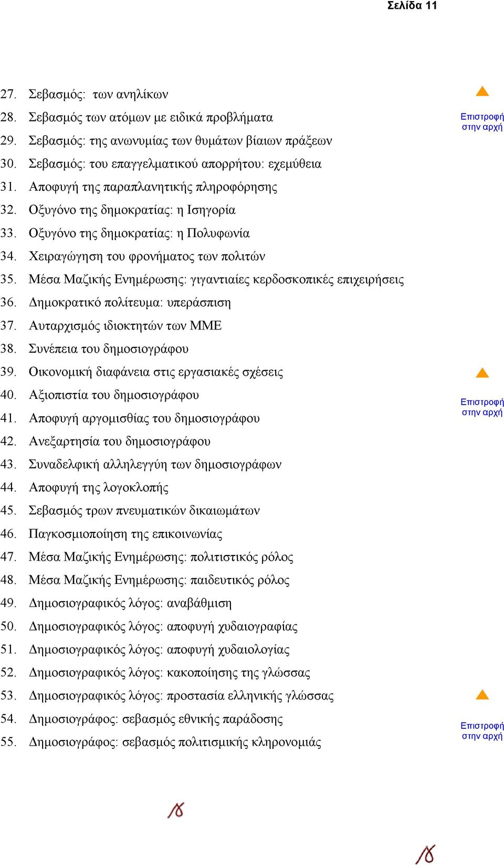Click the orange up arrow beside item 39

click(x=482, y=373)
